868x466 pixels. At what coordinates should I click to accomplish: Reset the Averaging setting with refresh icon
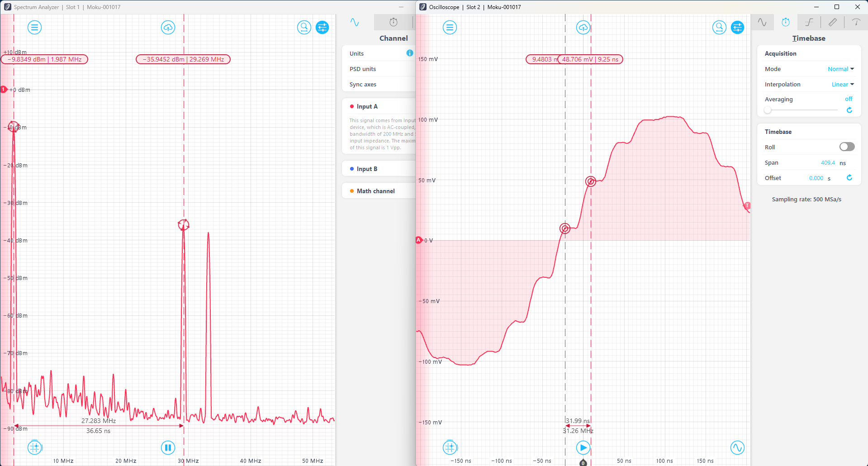click(x=849, y=110)
